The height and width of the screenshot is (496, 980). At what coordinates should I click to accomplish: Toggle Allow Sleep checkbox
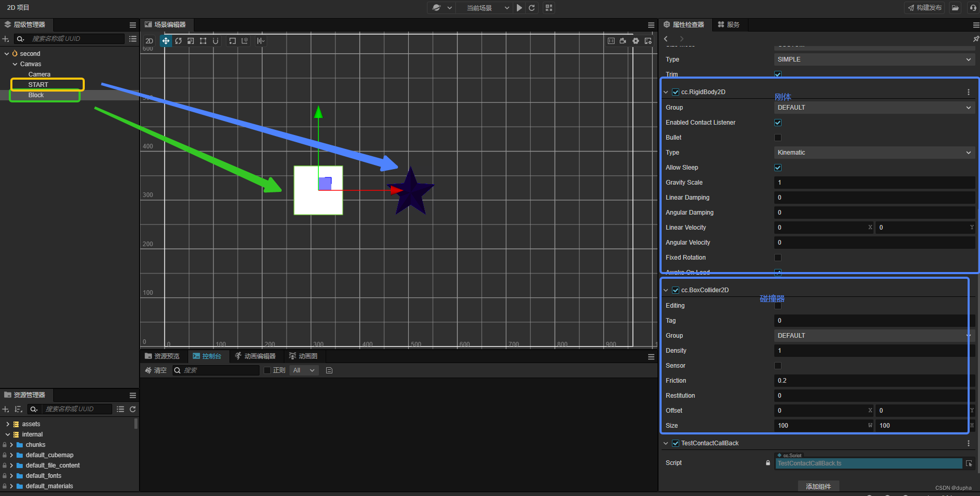(778, 168)
